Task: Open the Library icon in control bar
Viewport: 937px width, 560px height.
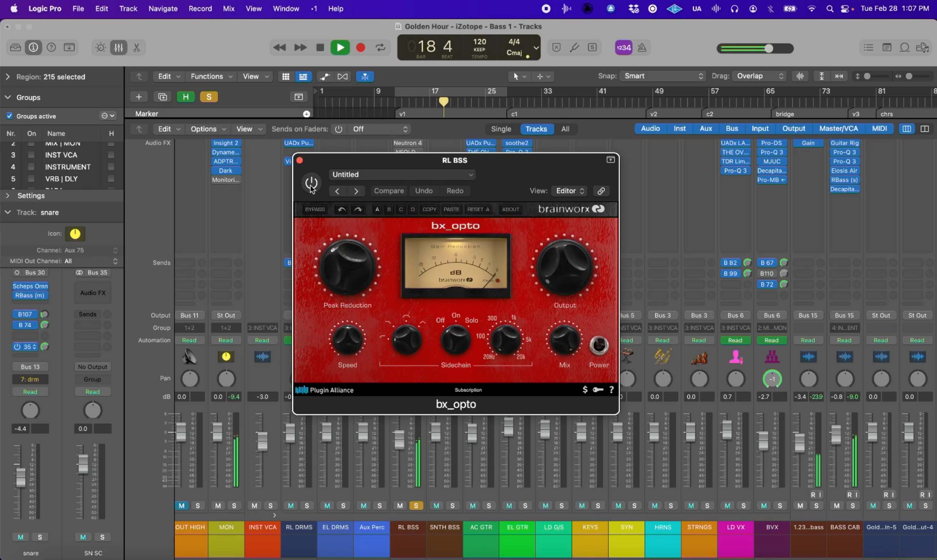Action: (x=15, y=48)
